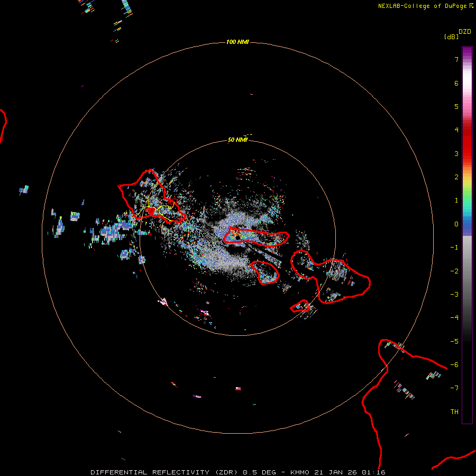The image size is (476, 476).
Task: Click the -5 dB value on the scale
Action: (x=454, y=342)
